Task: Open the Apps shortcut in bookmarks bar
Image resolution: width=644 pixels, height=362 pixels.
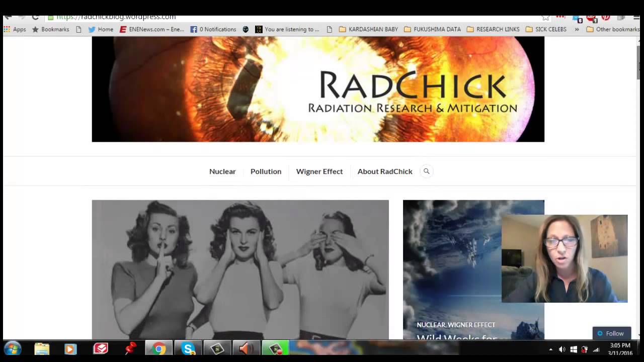Action: point(15,29)
